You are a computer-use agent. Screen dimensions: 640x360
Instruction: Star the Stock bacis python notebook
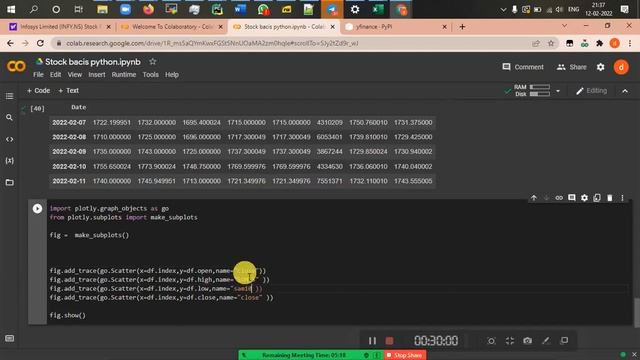tap(153, 62)
